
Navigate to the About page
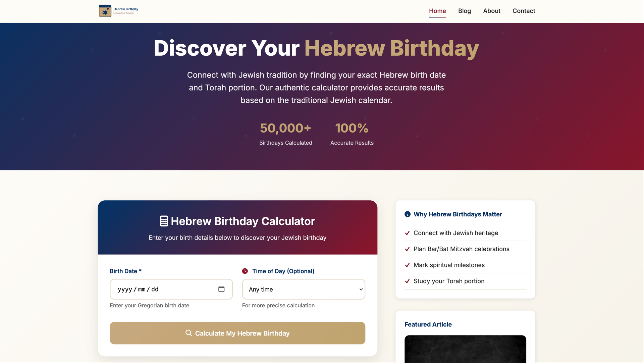(x=491, y=11)
